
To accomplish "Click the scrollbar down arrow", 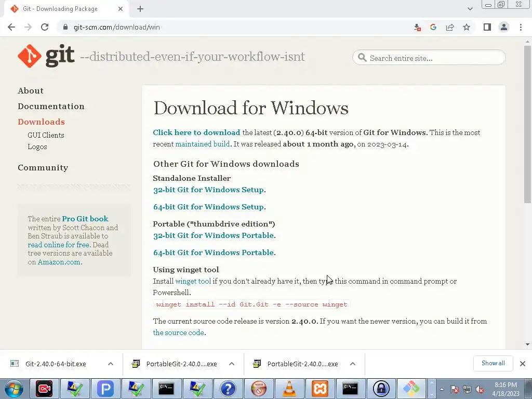I will (527, 344).
